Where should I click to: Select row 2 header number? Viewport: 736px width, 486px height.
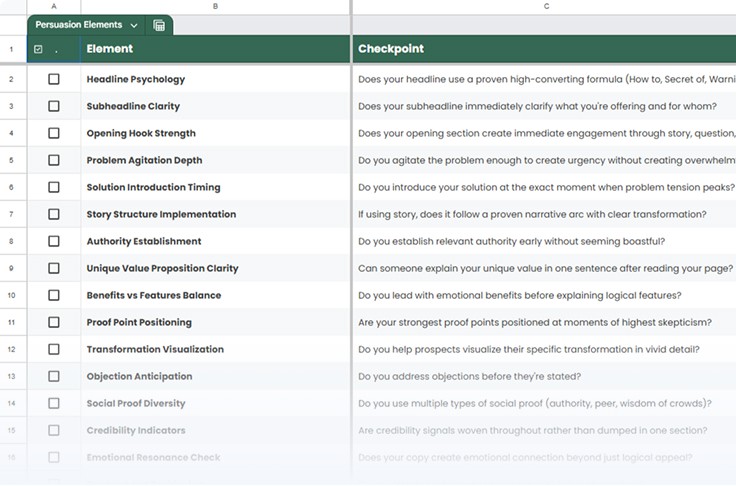pyautogui.click(x=12, y=79)
